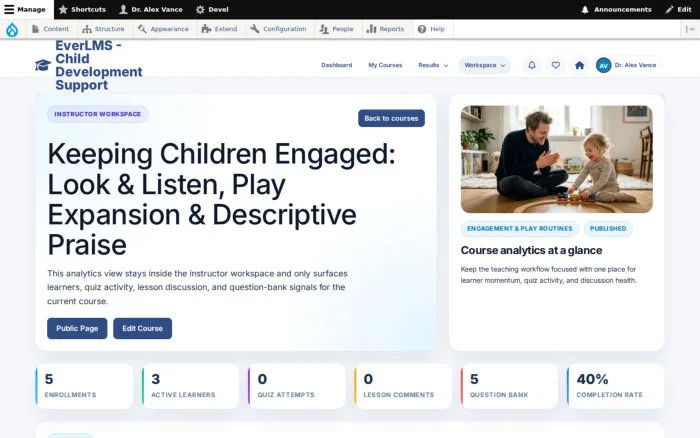Click the Keeping Children Engaged course title

221,199
